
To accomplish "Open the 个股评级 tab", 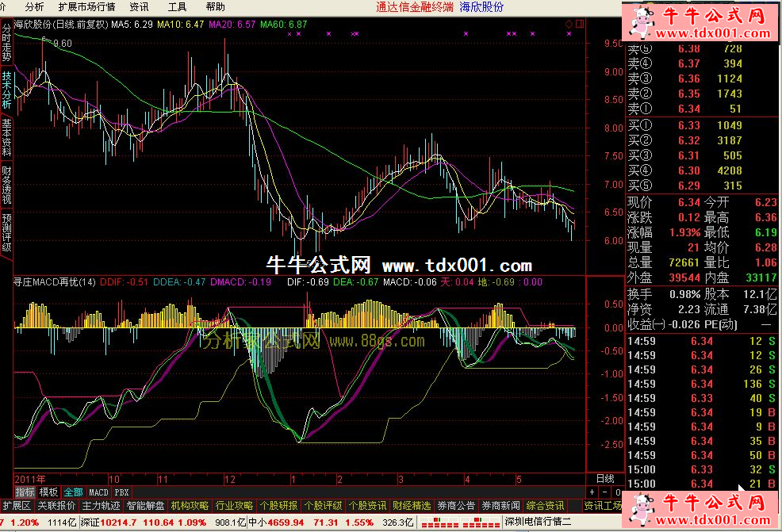I will tap(323, 506).
